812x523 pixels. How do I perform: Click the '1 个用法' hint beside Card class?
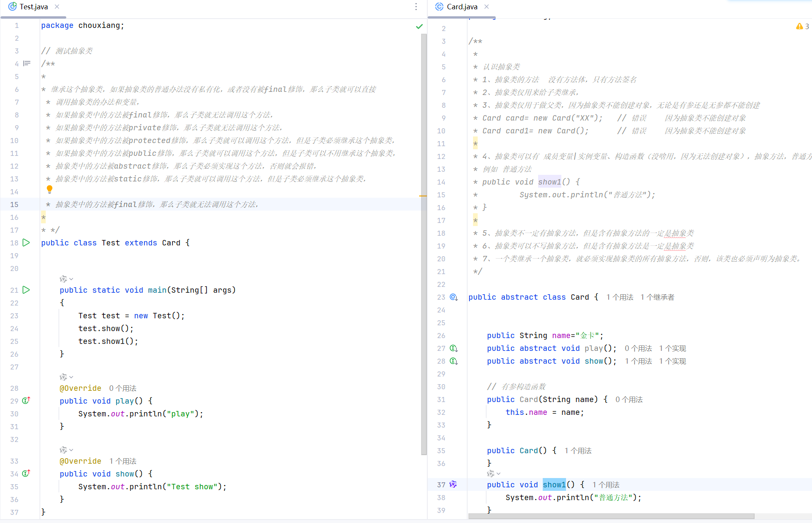pyautogui.click(x=620, y=297)
